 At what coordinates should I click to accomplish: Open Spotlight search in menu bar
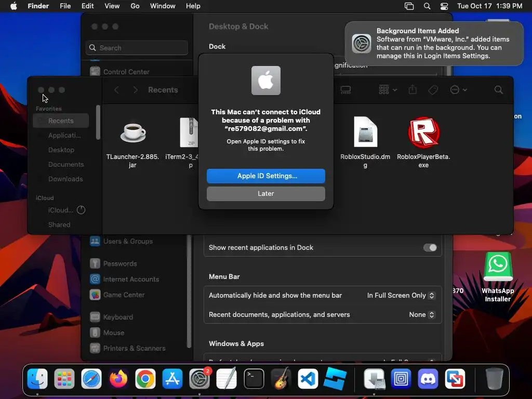pyautogui.click(x=427, y=6)
